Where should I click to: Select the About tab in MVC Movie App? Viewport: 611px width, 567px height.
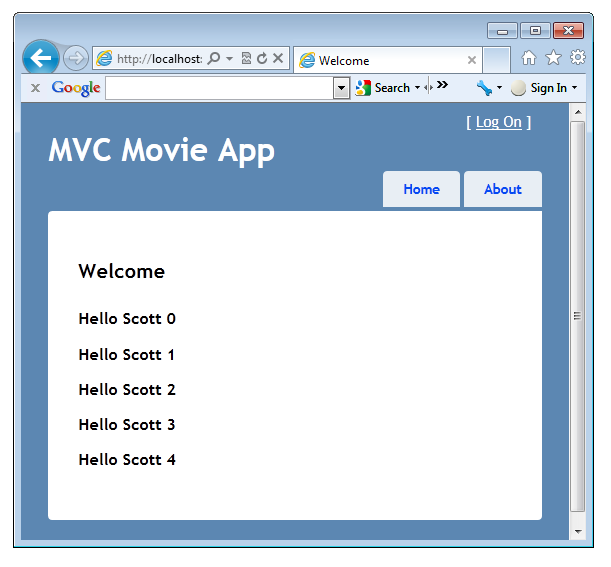[x=502, y=189]
